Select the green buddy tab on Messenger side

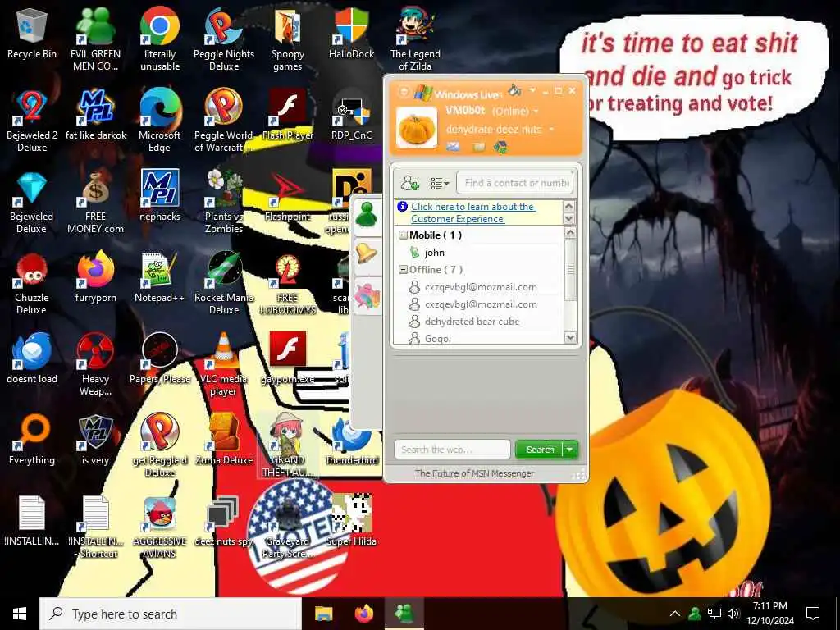pyautogui.click(x=367, y=216)
